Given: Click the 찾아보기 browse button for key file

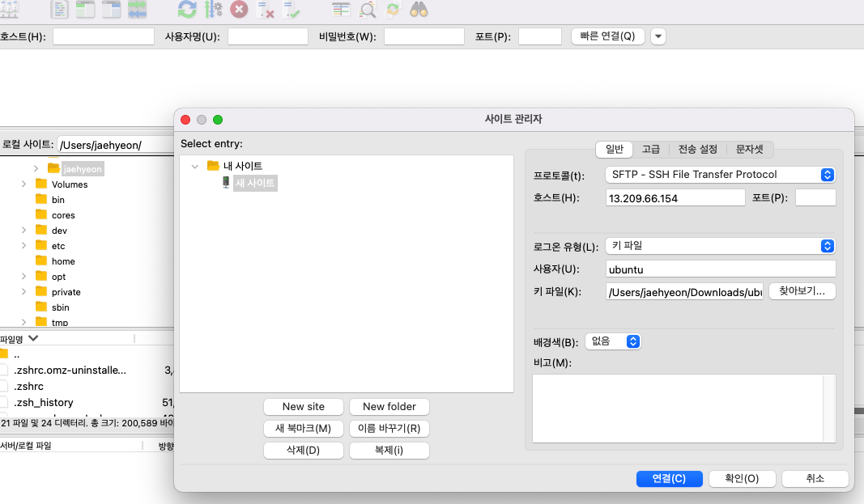Looking at the screenshot, I should [x=802, y=291].
